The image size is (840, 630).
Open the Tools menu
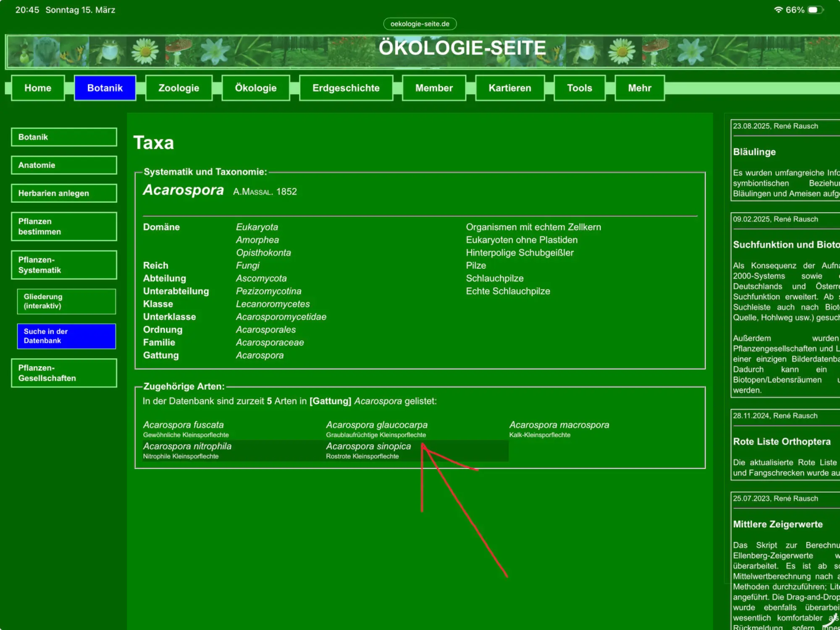579,88
